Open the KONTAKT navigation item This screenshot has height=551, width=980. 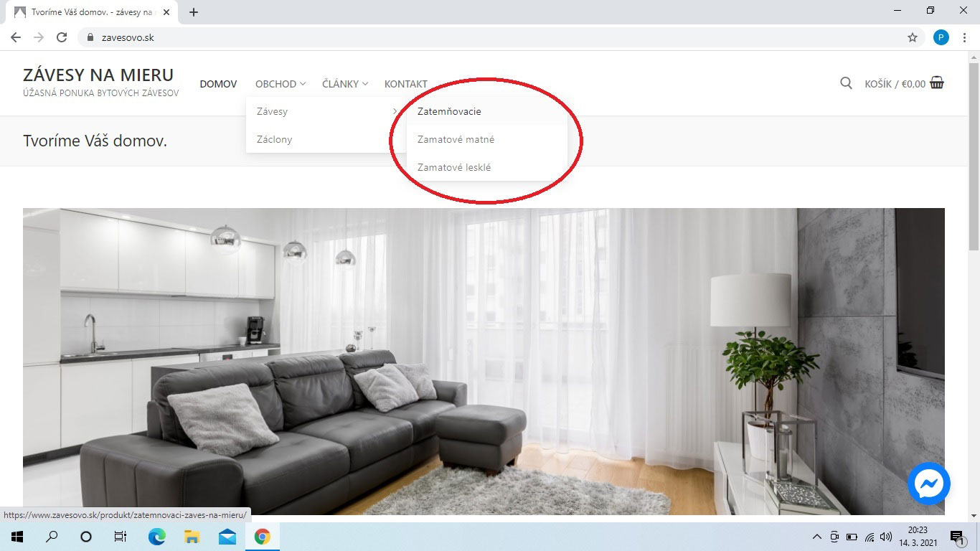pos(406,84)
